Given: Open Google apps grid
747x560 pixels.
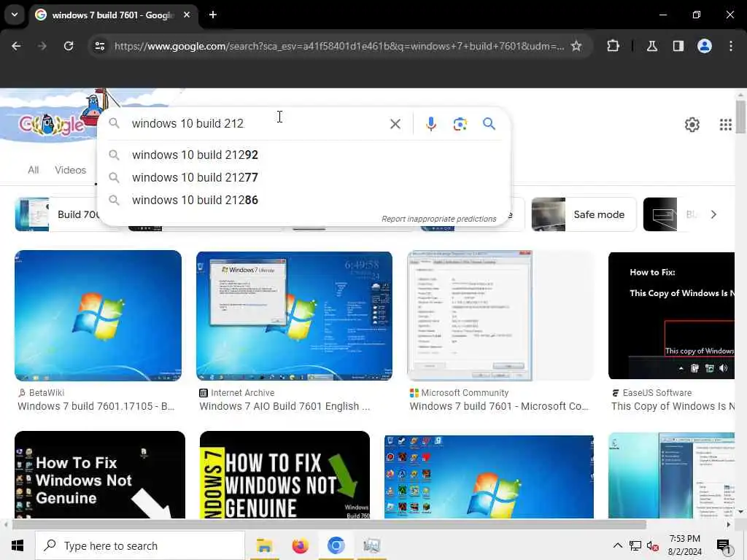Looking at the screenshot, I should tap(725, 125).
